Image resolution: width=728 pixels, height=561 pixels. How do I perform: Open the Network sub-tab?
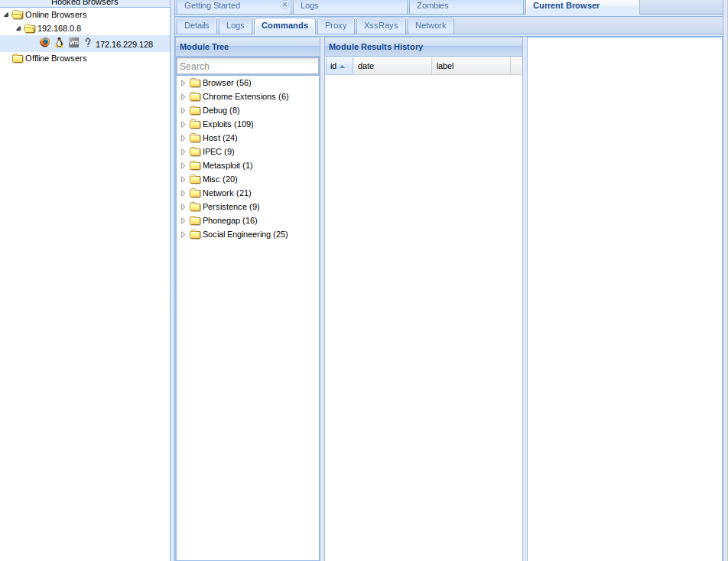[x=431, y=26]
